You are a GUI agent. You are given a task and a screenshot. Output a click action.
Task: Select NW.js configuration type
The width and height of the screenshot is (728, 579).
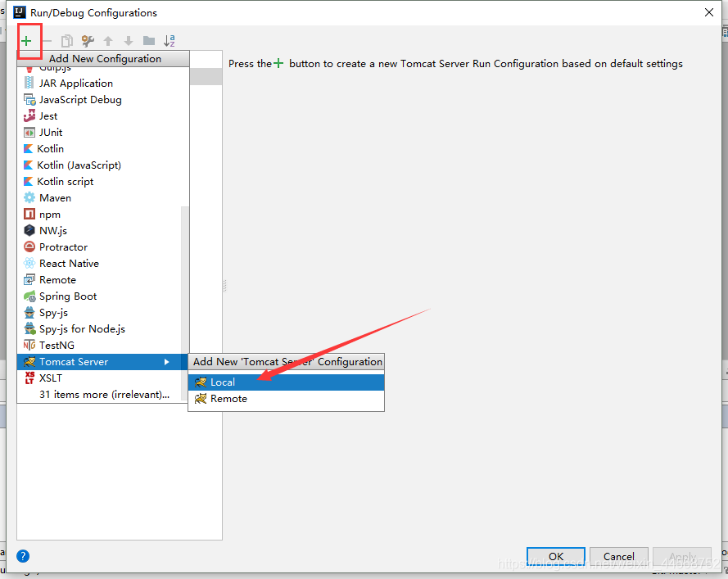click(99, 231)
